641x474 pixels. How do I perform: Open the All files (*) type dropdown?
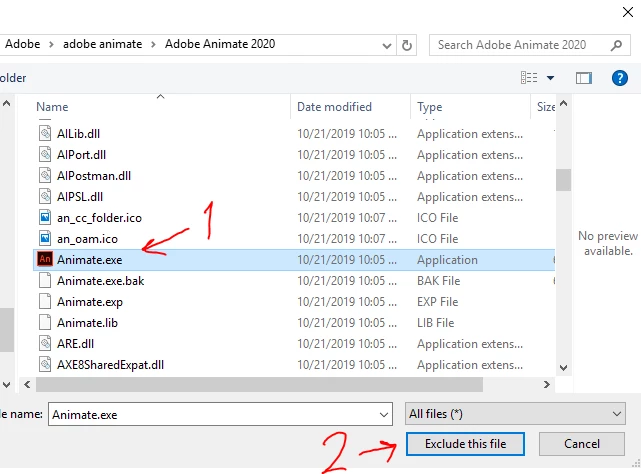coord(515,414)
